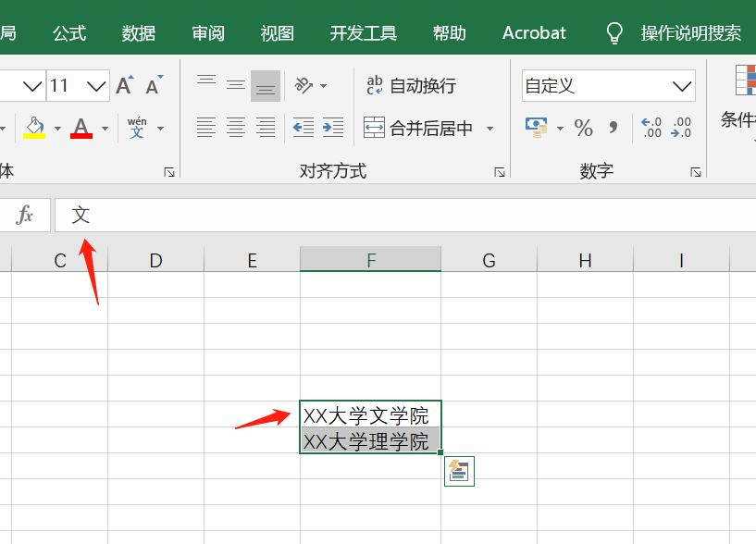
Task: Open font name dropdown arrow
Action: click(x=32, y=86)
